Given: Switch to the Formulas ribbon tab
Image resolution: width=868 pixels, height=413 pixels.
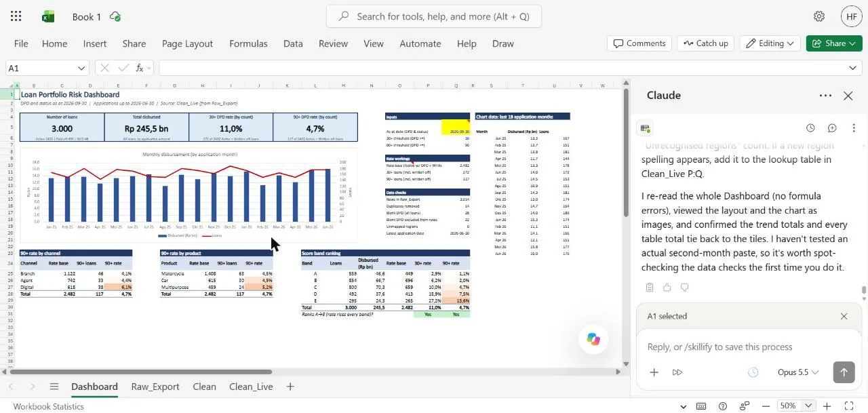Looking at the screenshot, I should pyautogui.click(x=248, y=43).
